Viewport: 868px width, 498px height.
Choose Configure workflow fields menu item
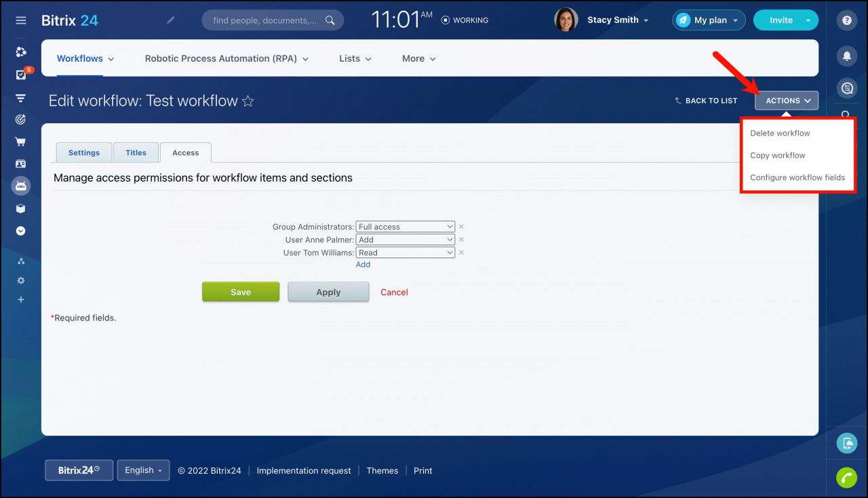pos(797,178)
